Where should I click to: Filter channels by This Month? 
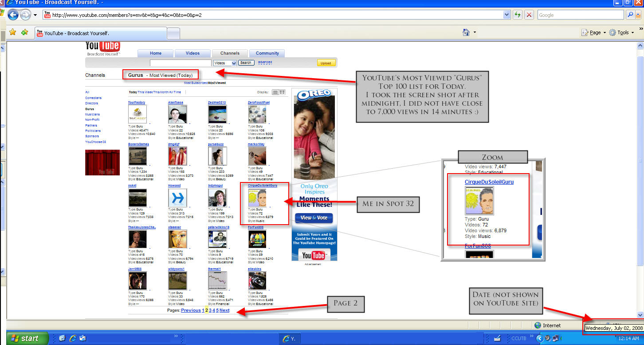click(x=161, y=92)
